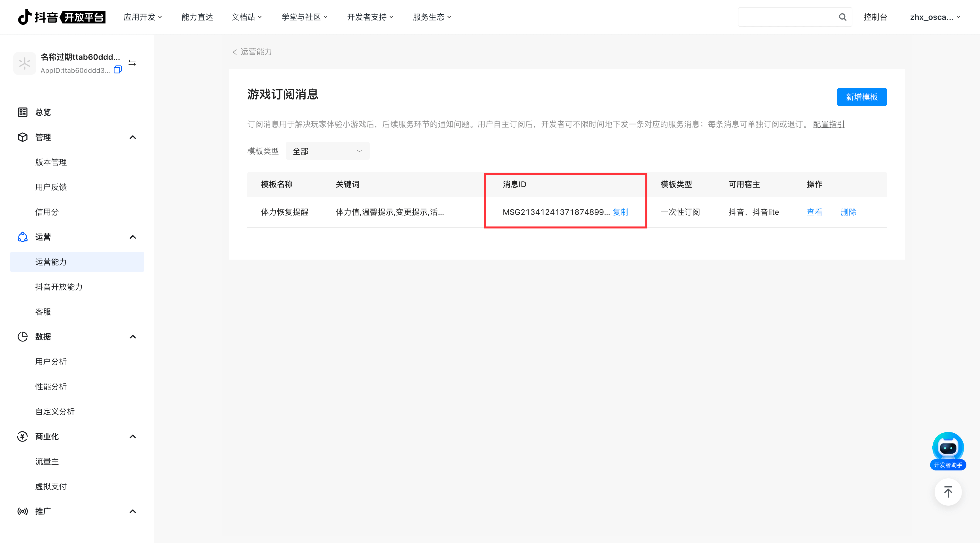Click 复制 next to message ID
The image size is (980, 543).
(620, 212)
